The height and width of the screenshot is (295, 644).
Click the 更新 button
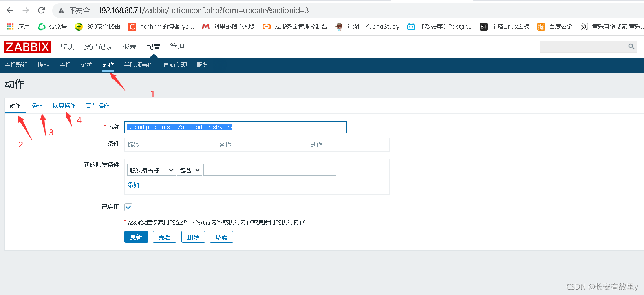136,237
